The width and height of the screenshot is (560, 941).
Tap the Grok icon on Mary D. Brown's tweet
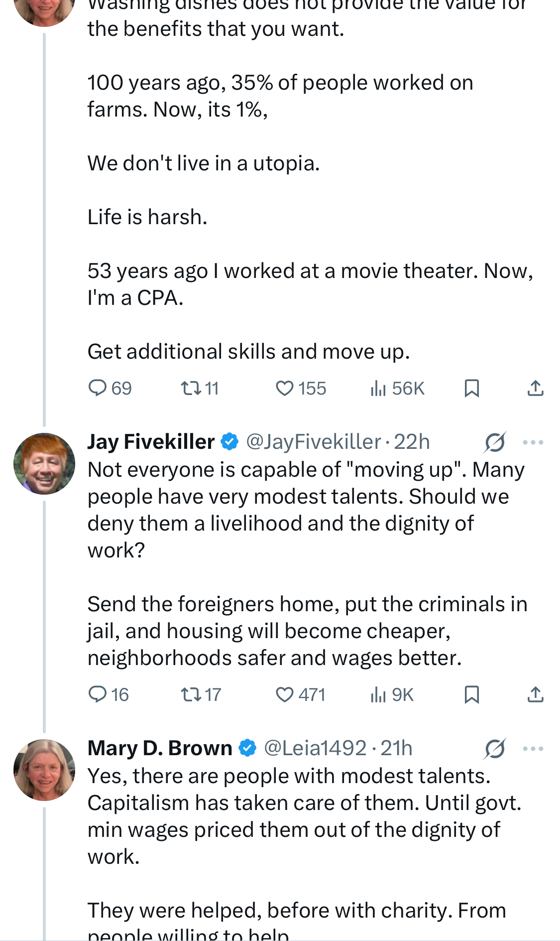[495, 748]
